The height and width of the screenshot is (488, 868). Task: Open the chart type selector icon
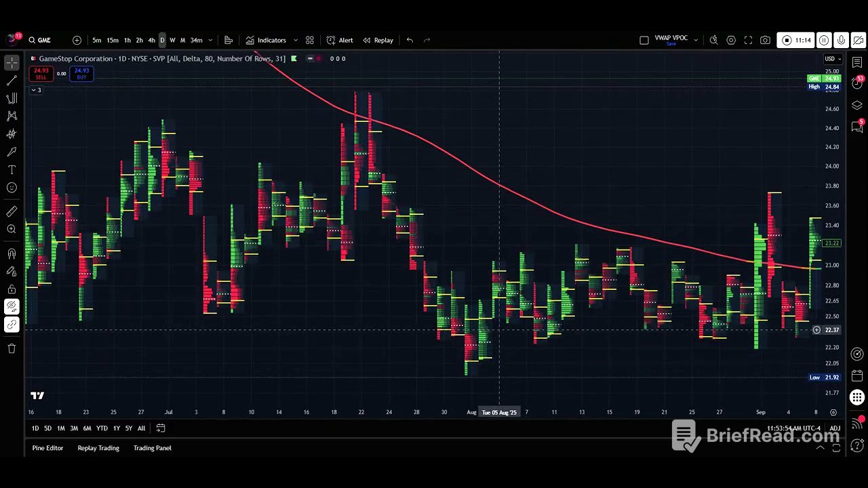pyautogui.click(x=229, y=40)
